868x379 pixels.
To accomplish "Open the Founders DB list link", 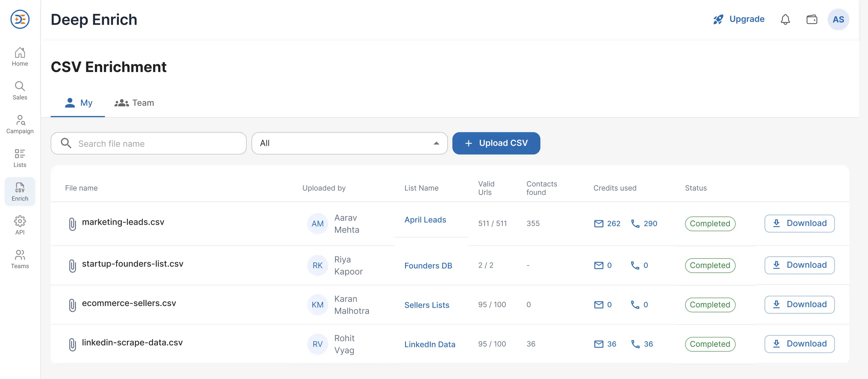I will (428, 266).
